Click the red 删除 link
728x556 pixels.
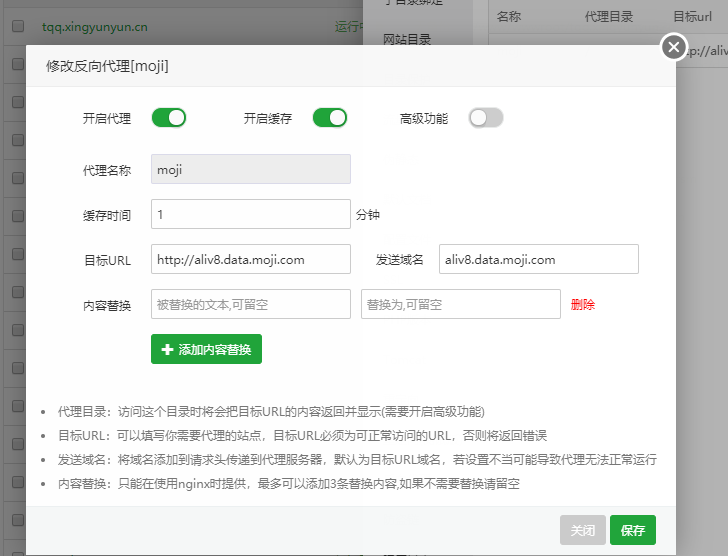[583, 305]
